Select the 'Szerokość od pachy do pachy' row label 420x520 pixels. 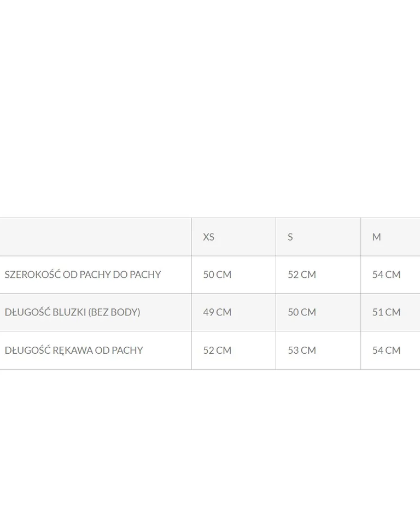(83, 274)
